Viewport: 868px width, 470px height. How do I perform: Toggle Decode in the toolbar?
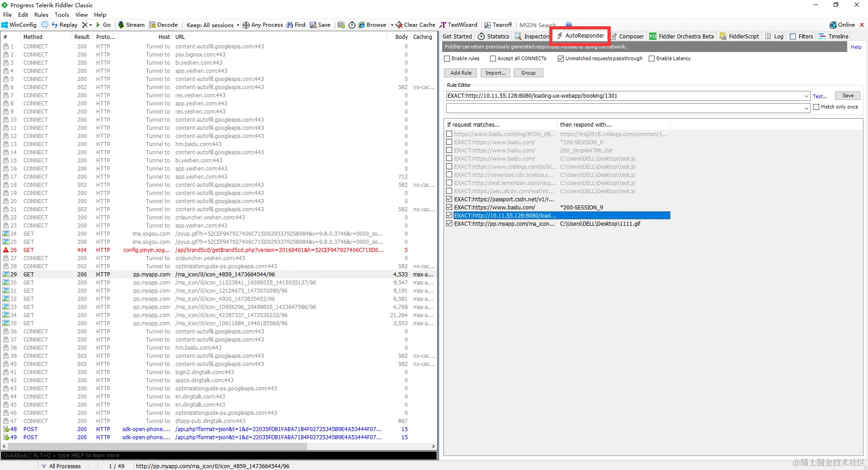point(164,25)
